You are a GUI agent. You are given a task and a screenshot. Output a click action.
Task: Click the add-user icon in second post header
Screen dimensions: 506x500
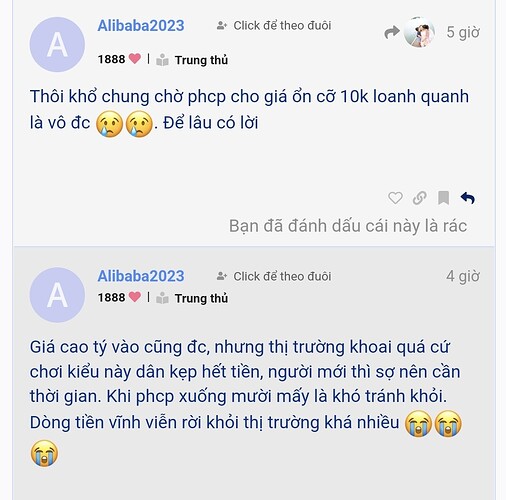pyautogui.click(x=222, y=276)
